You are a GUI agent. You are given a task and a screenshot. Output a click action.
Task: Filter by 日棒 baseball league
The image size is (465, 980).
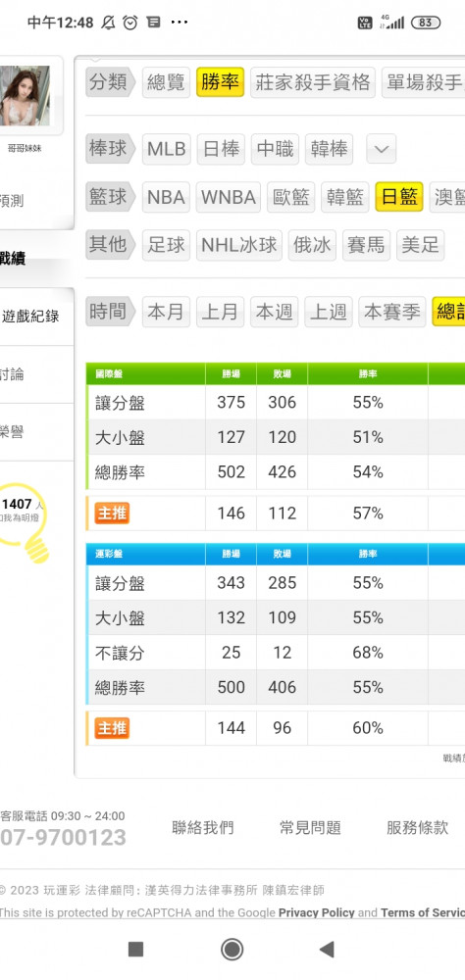pyautogui.click(x=221, y=149)
